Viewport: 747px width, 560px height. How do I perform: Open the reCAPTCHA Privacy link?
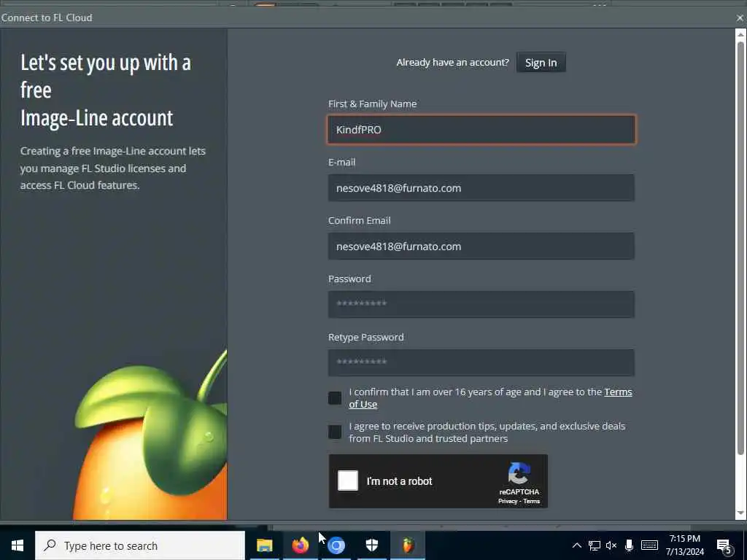point(508,501)
